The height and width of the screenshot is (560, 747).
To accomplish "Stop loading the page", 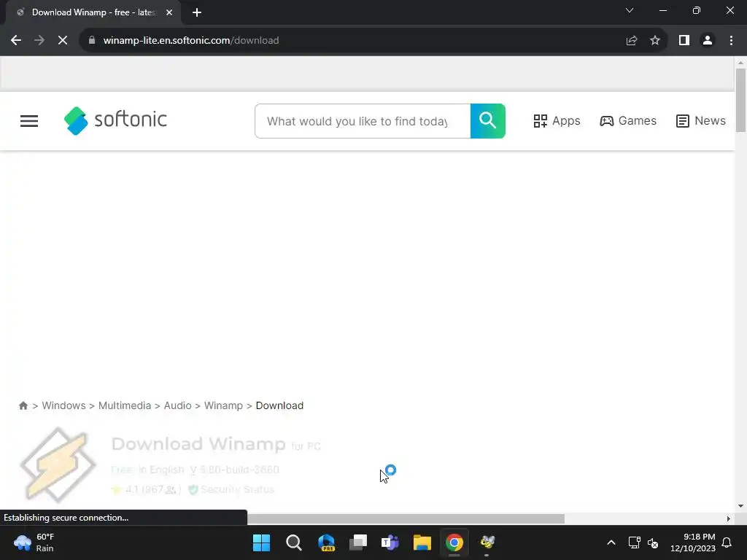I will tap(63, 41).
